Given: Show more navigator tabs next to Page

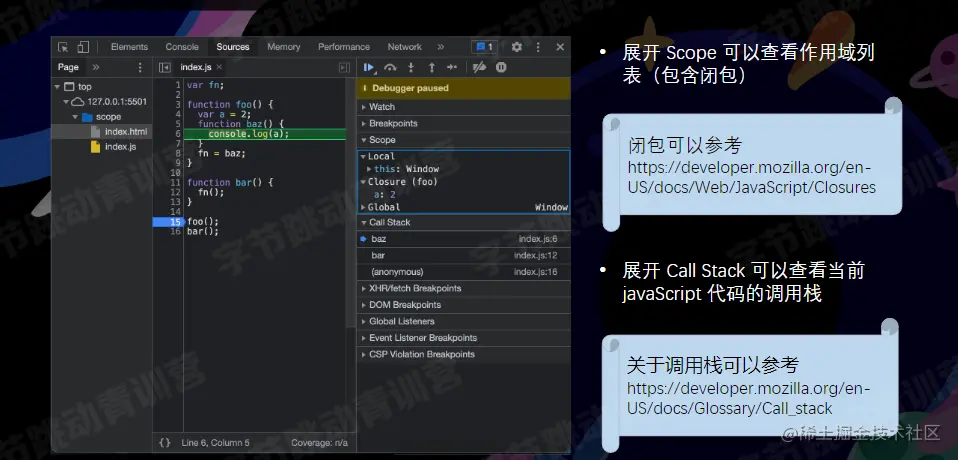Looking at the screenshot, I should pyautogui.click(x=96, y=67).
